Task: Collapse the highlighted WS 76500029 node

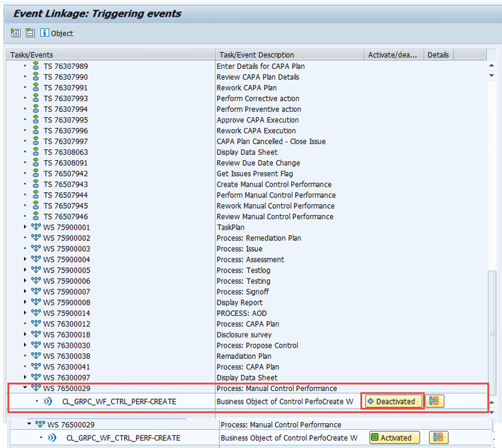Action: [x=25, y=388]
